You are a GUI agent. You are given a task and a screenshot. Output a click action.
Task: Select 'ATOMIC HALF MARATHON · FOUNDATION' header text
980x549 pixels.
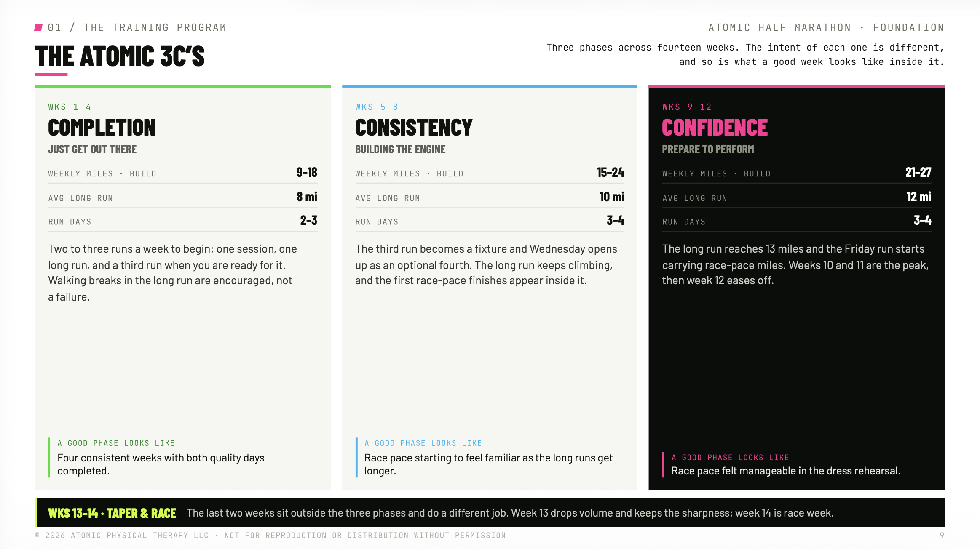click(x=826, y=28)
